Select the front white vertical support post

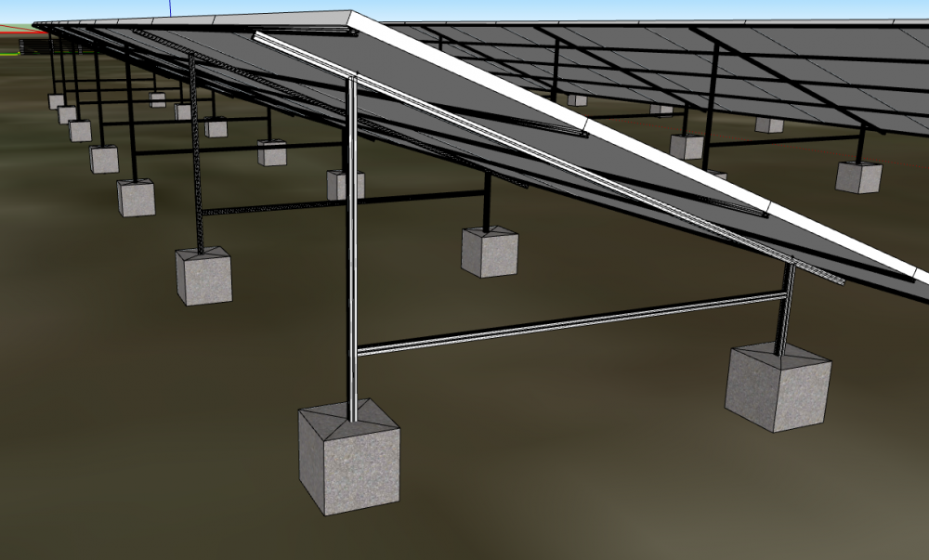pyautogui.click(x=352, y=249)
